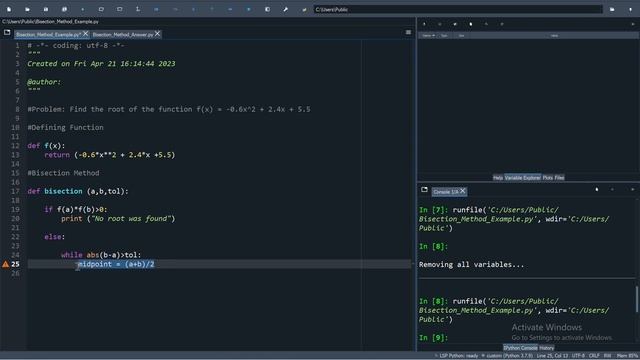Viewport: 640px width, 360px height.
Task: Click the Run current cell icon
Action: 101,9
